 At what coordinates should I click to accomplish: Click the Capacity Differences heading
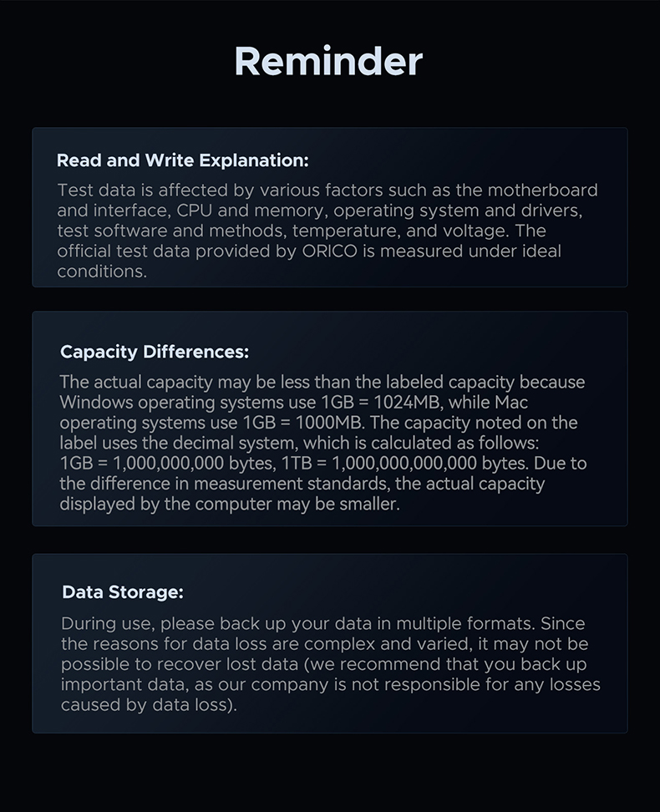click(x=155, y=353)
